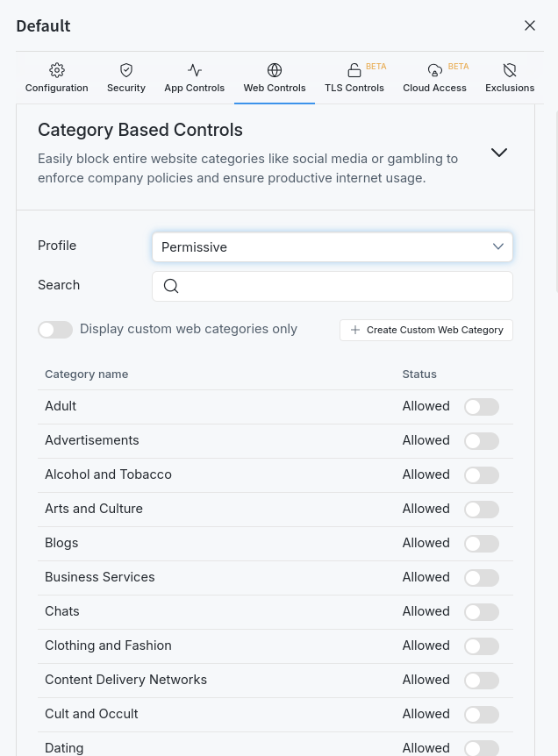558x756 pixels.
Task: Click Create Custom Web Category button
Action: coord(426,330)
